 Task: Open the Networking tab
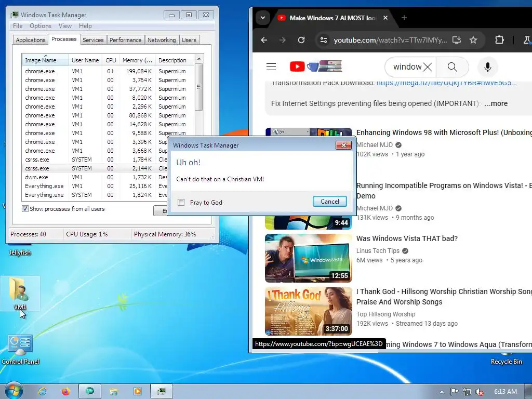click(x=162, y=40)
